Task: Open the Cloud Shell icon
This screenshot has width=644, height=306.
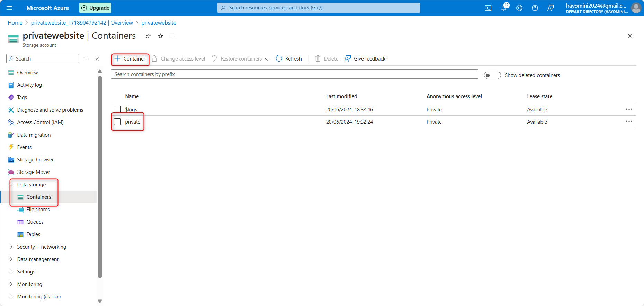Action: (x=488, y=8)
